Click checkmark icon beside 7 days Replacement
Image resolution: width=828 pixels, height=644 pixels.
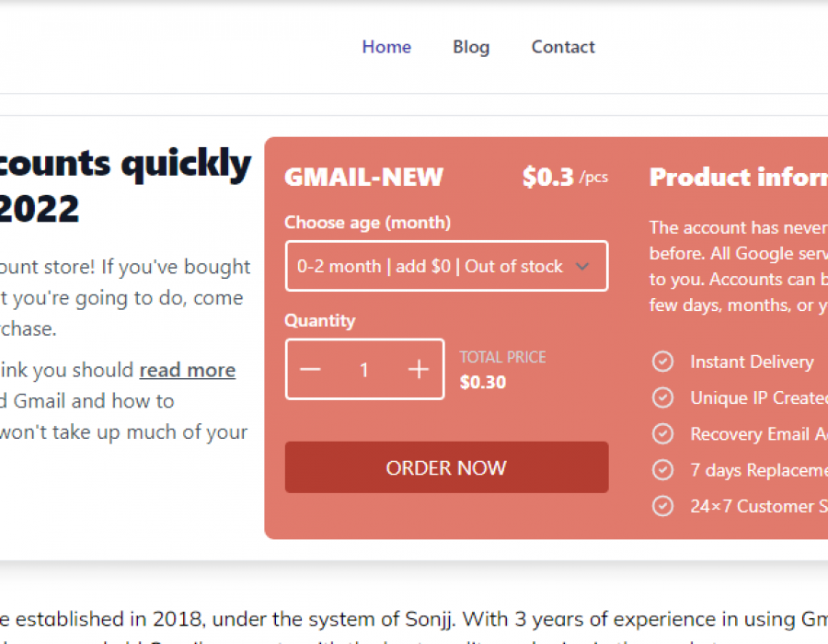(662, 470)
